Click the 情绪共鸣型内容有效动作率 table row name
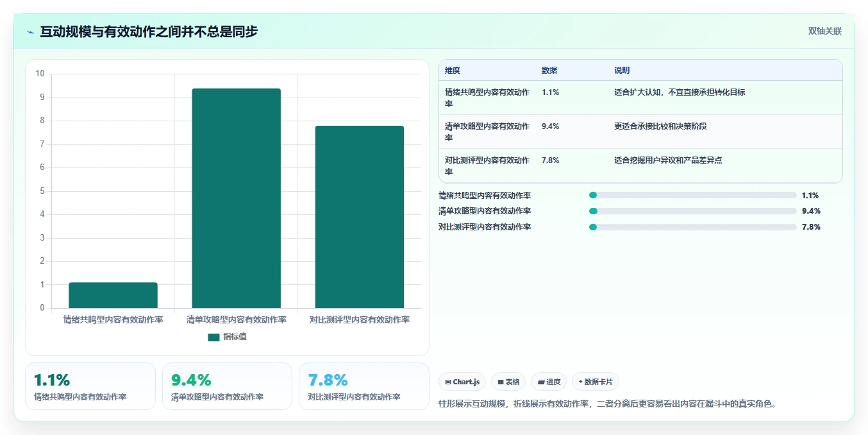 [487, 98]
